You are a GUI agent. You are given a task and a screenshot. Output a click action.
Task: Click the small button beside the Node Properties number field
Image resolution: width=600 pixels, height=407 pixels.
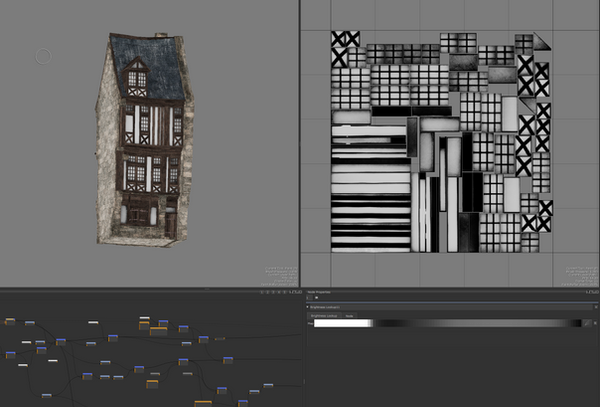316,298
